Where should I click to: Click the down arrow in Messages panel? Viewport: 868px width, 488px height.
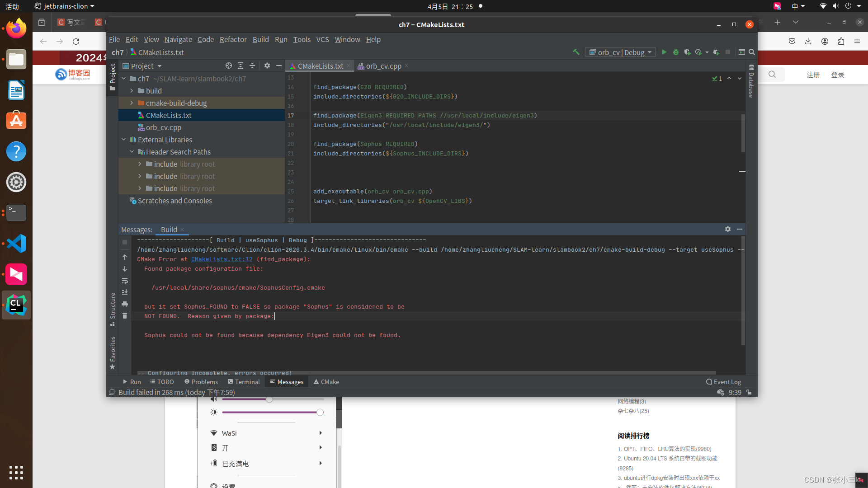[125, 269]
